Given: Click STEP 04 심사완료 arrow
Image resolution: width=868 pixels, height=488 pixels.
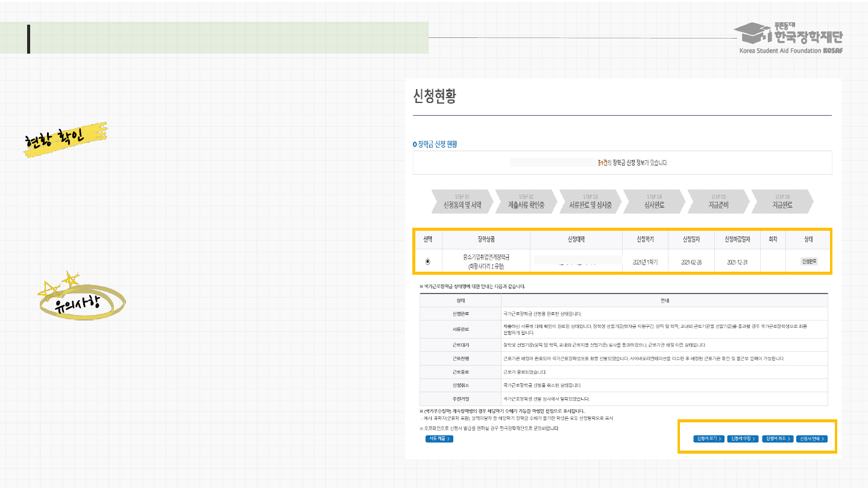Looking at the screenshot, I should (x=654, y=202).
